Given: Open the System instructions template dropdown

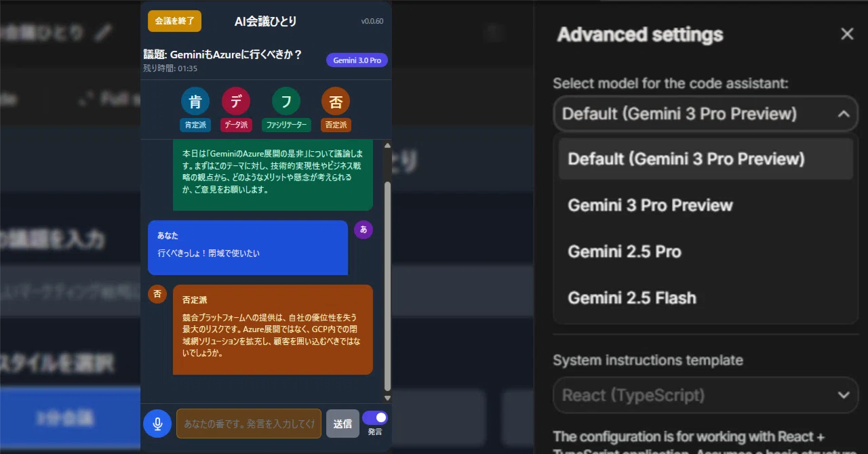Looking at the screenshot, I should click(706, 395).
